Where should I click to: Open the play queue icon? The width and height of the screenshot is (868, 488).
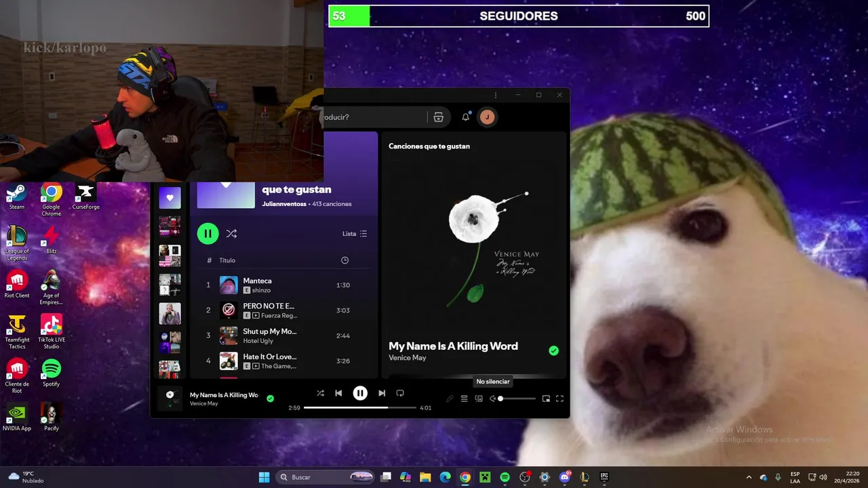(x=465, y=399)
